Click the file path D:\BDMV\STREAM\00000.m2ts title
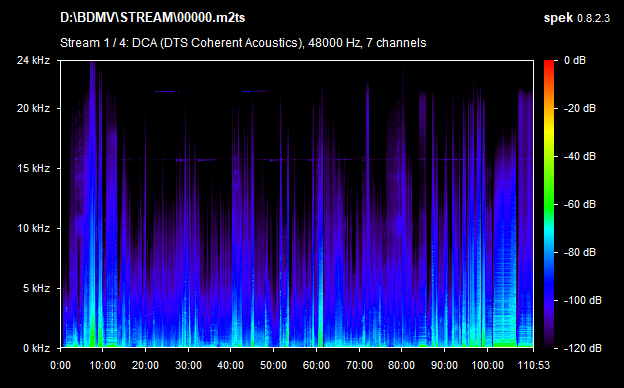 (x=152, y=18)
